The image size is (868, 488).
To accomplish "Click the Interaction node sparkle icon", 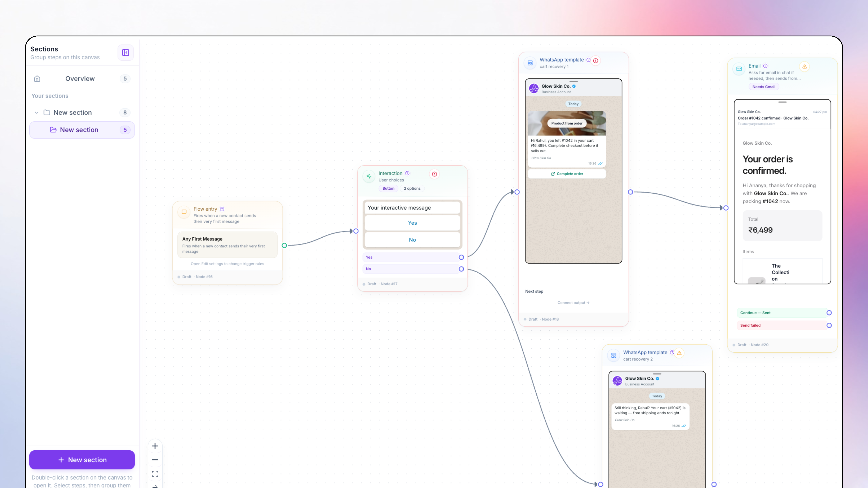I will [x=369, y=176].
